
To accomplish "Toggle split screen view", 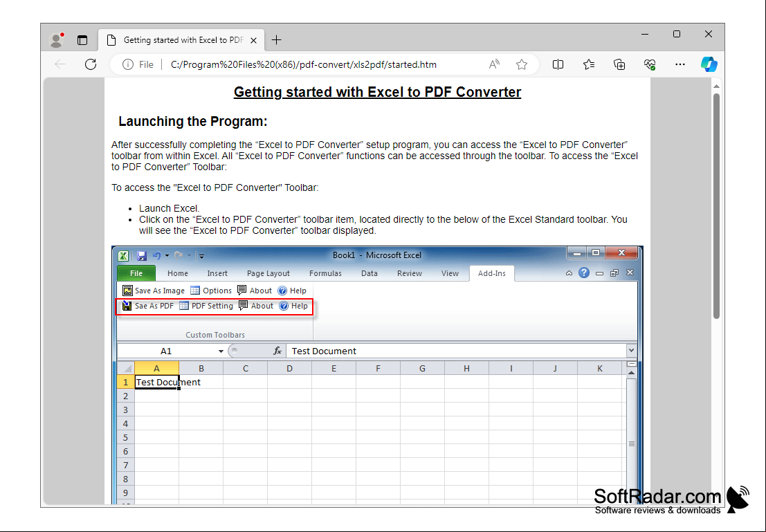I will point(558,64).
